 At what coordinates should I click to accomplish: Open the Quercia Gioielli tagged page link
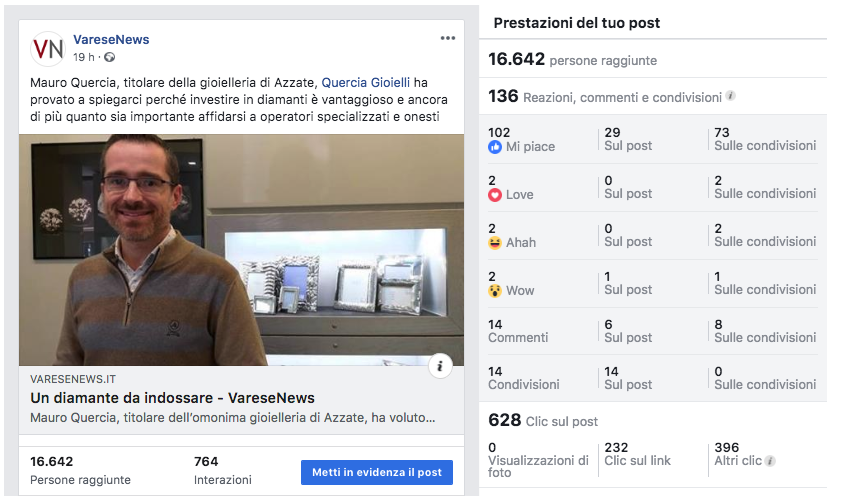pos(366,83)
